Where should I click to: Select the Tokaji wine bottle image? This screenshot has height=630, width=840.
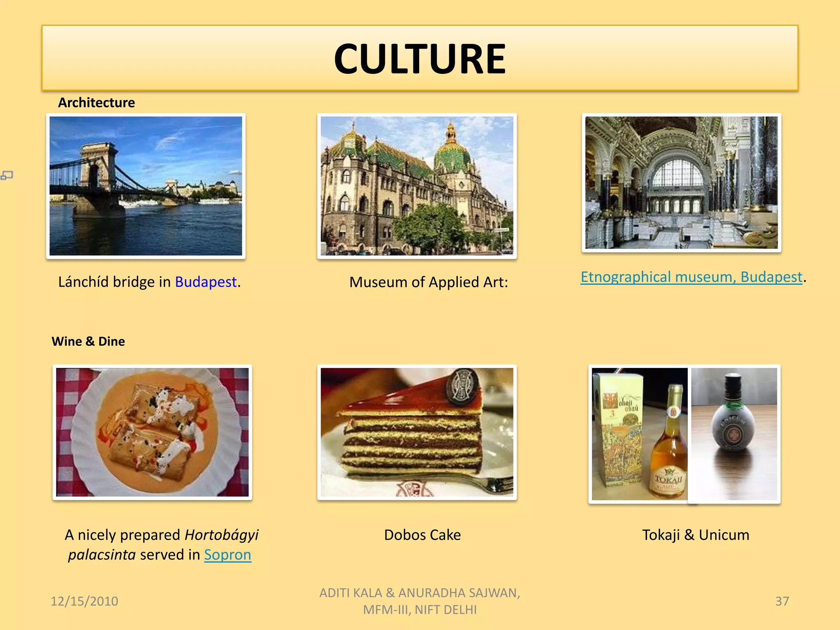click(x=639, y=434)
